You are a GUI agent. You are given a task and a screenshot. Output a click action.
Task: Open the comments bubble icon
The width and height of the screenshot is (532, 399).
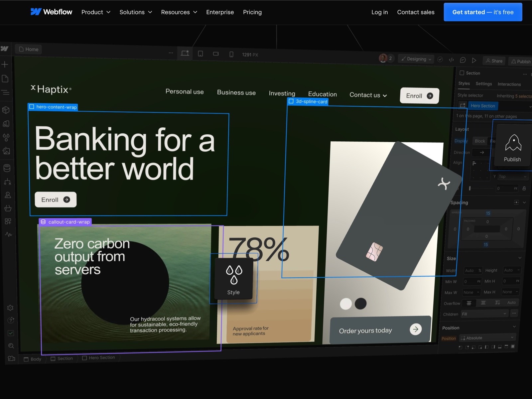point(463,60)
